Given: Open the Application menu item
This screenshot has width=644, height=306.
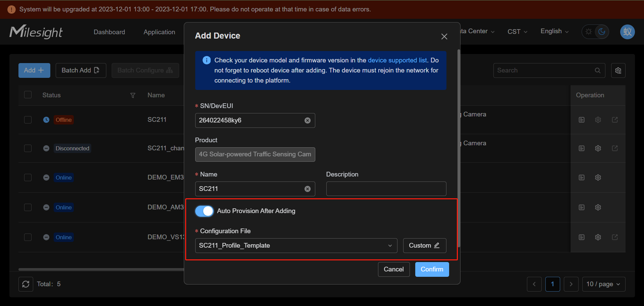Looking at the screenshot, I should point(159,32).
